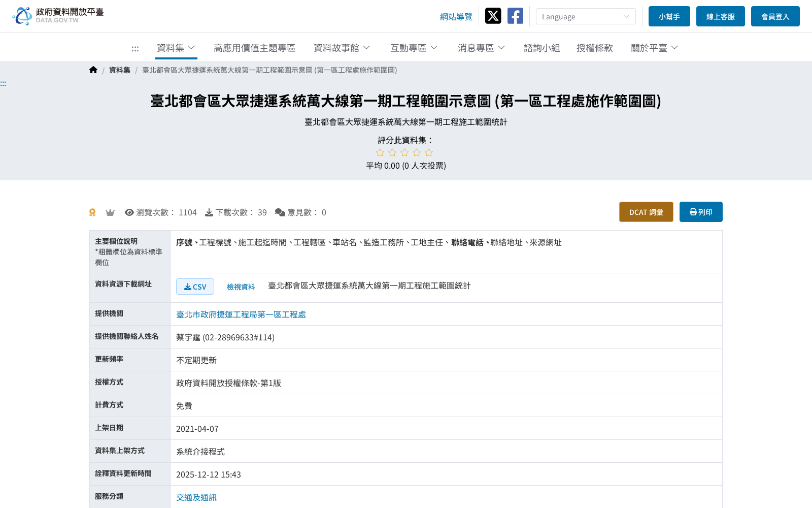Click the 平均 0.00 (0 人次投票) text
This screenshot has width=812, height=508.
[x=406, y=166]
